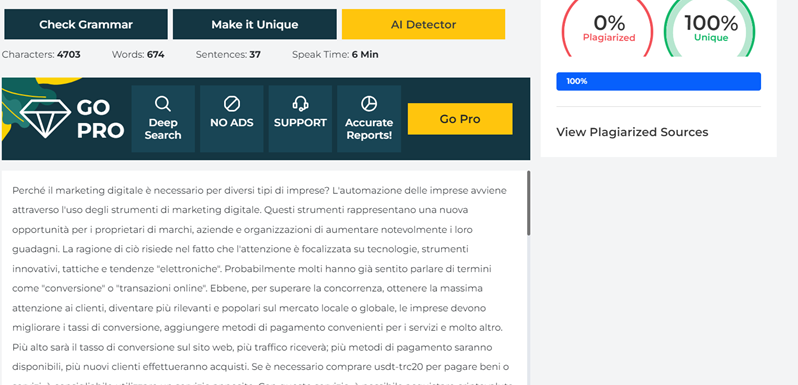The height and width of the screenshot is (385, 798).
Task: Click the line starting 'migliorare i tassi di conversione'
Action: [258, 327]
